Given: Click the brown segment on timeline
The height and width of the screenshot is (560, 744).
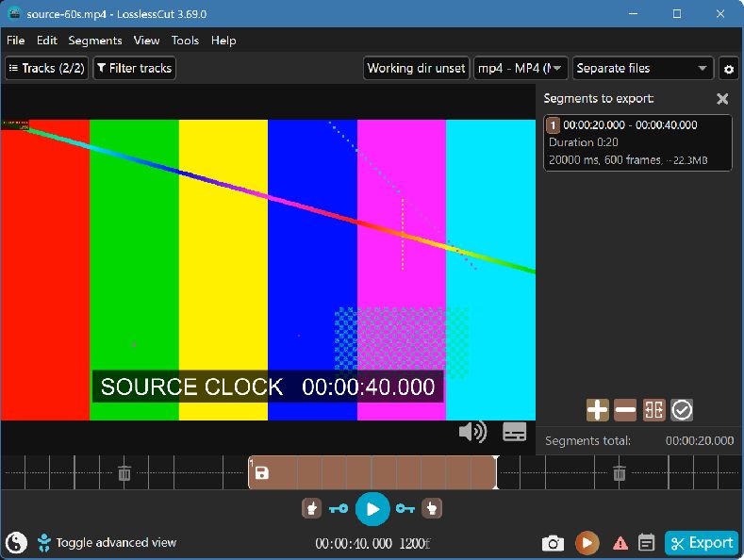Looking at the screenshot, I should [x=372, y=472].
